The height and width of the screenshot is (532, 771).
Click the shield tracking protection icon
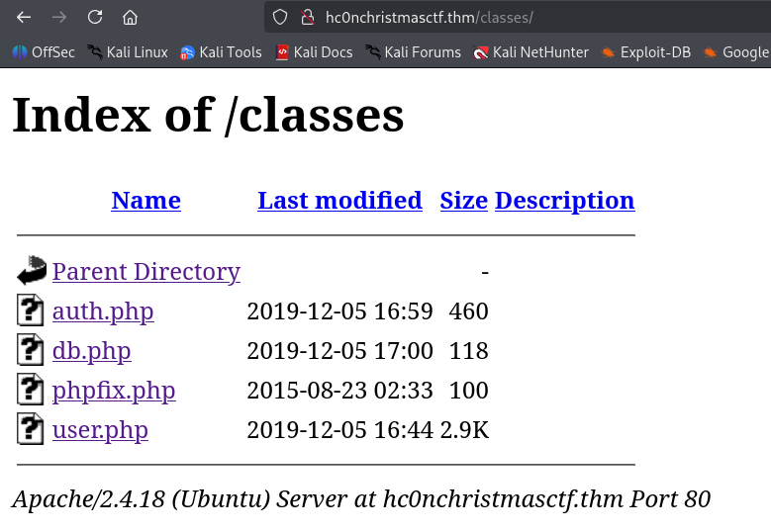[280, 17]
